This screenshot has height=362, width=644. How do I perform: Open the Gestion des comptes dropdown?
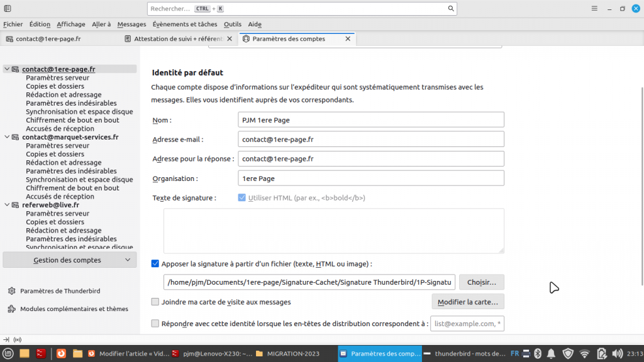(x=70, y=260)
